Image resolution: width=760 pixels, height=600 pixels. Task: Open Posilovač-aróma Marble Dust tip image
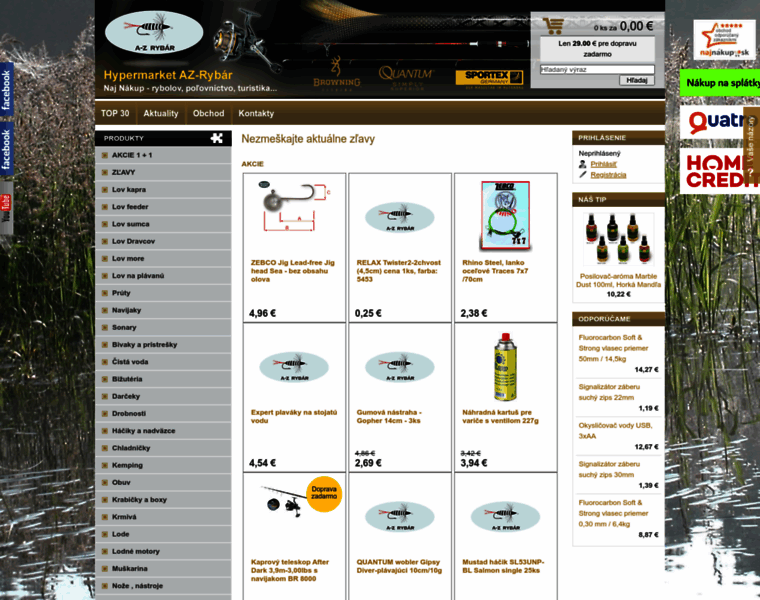point(618,239)
